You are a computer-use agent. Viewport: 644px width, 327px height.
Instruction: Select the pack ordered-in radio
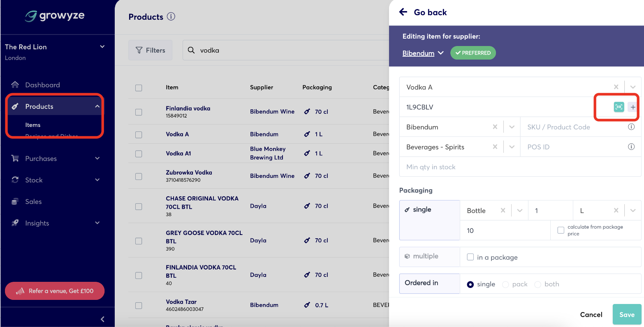(505, 284)
